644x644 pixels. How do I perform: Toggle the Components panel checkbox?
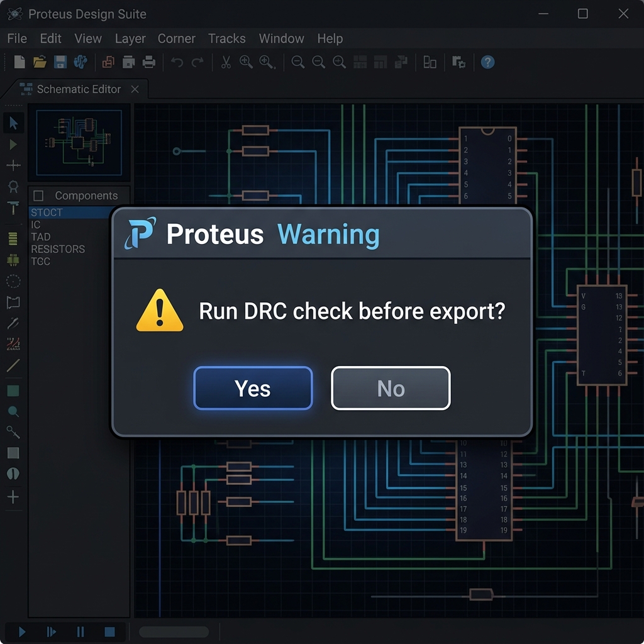(x=38, y=196)
